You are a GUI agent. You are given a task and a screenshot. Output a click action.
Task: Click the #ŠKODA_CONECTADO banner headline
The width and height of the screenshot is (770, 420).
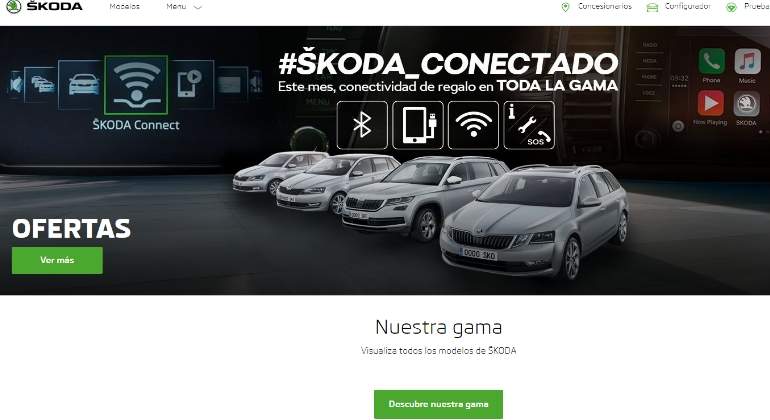tap(448, 63)
